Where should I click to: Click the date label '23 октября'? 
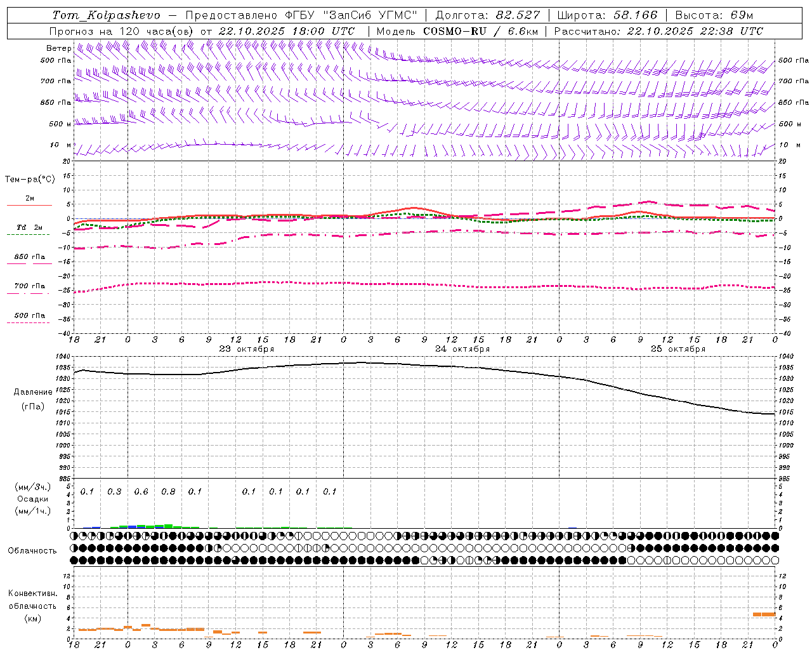tap(247, 349)
